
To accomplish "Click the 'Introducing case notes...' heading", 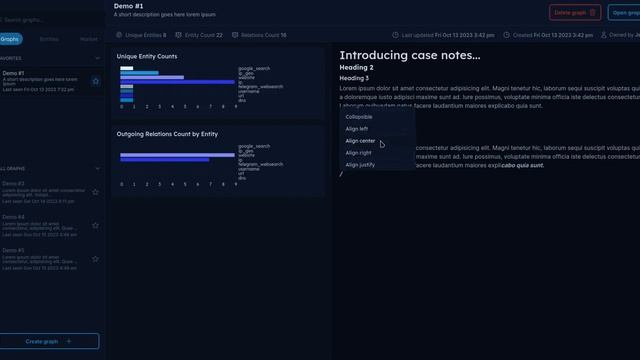I will [410, 55].
